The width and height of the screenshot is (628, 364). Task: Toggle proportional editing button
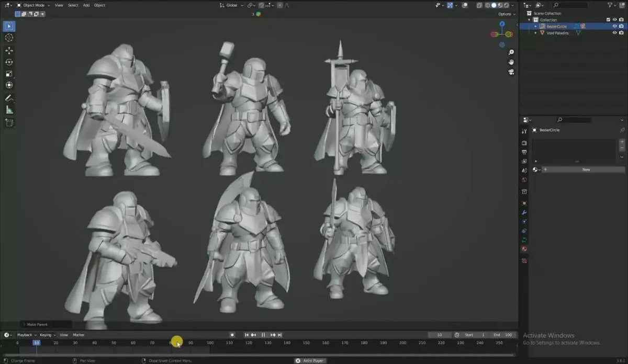[279, 5]
